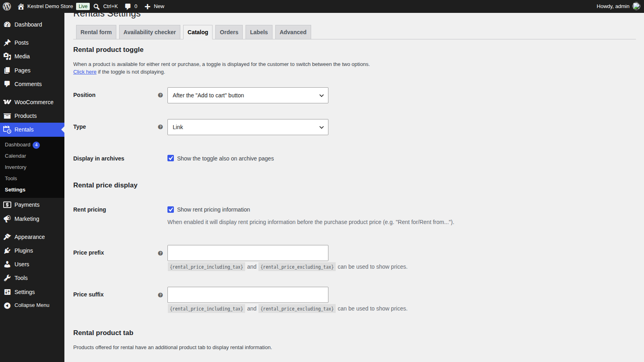Open the Users menu icon
644x362 pixels.
7,264
